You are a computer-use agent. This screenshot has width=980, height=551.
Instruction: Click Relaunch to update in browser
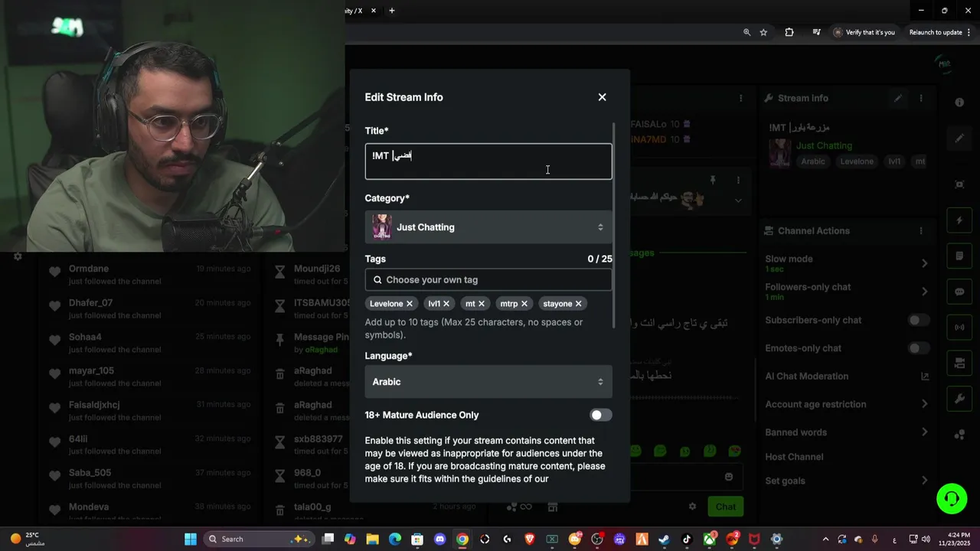point(936,32)
